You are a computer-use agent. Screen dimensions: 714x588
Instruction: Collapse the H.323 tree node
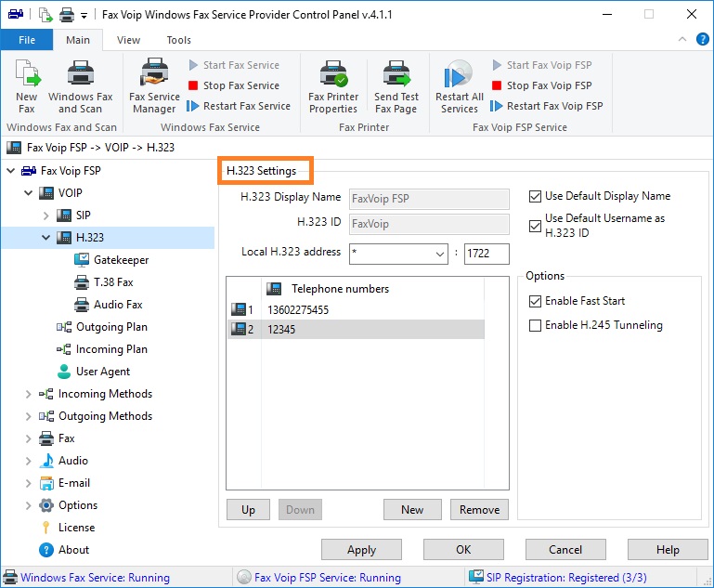coord(46,237)
